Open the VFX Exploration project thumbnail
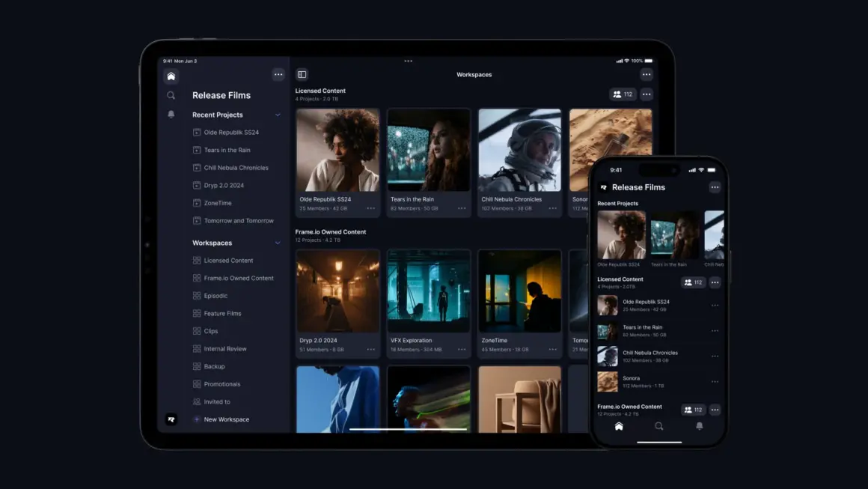The height and width of the screenshot is (489, 868). click(429, 291)
